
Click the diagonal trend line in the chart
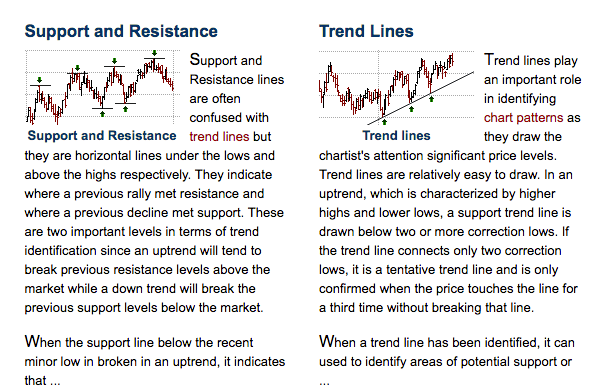tap(421, 98)
